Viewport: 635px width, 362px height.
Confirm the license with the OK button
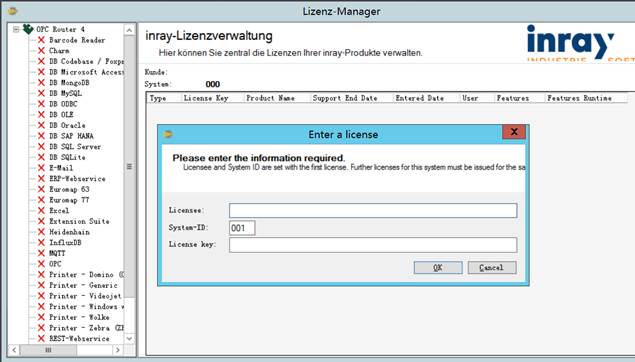click(438, 268)
